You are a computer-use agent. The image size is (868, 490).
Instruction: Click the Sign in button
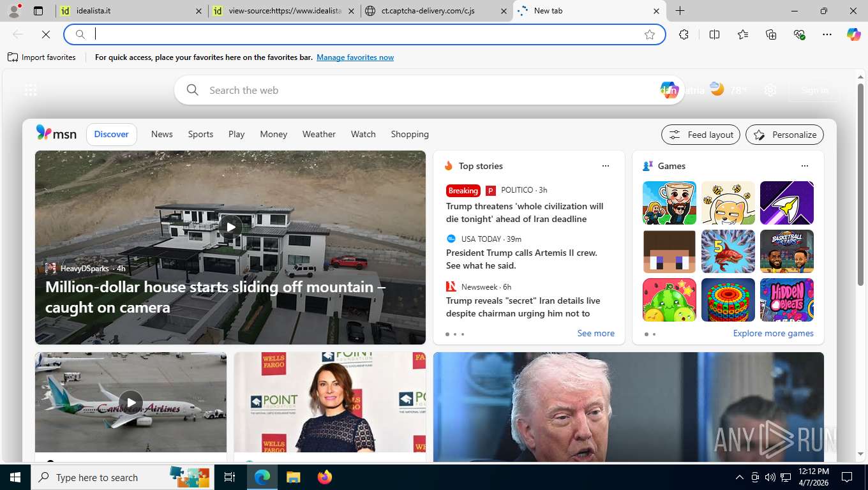pyautogui.click(x=814, y=90)
